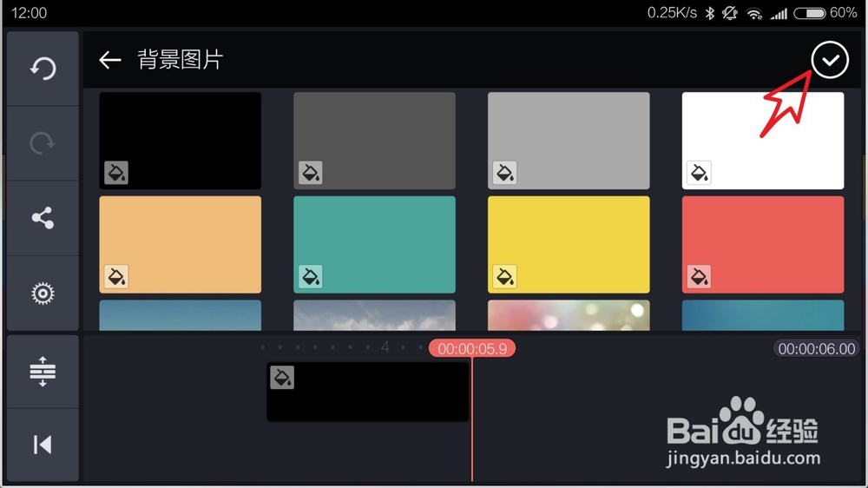Choose the orange background swatch

(180, 244)
